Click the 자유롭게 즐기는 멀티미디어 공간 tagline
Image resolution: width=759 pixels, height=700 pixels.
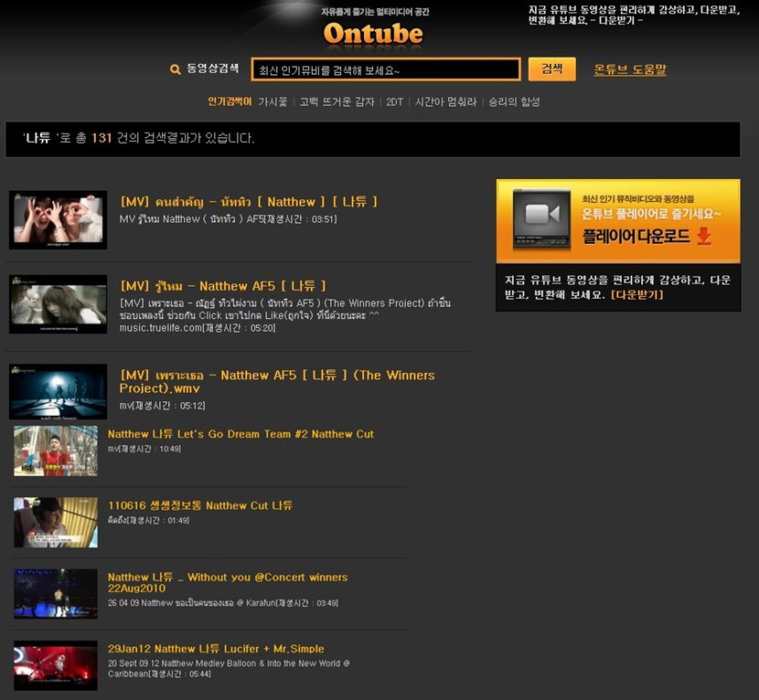point(375,12)
